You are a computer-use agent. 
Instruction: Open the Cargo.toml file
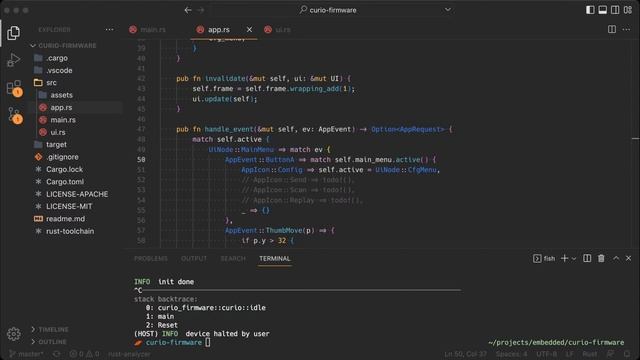pyautogui.click(x=65, y=182)
